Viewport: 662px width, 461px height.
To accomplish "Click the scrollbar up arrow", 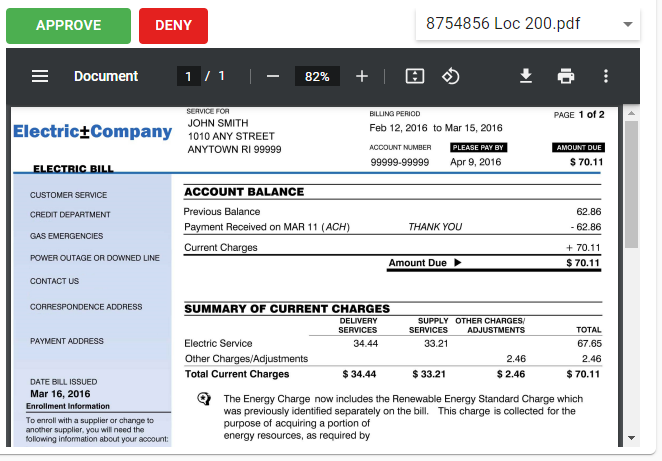I will [632, 113].
